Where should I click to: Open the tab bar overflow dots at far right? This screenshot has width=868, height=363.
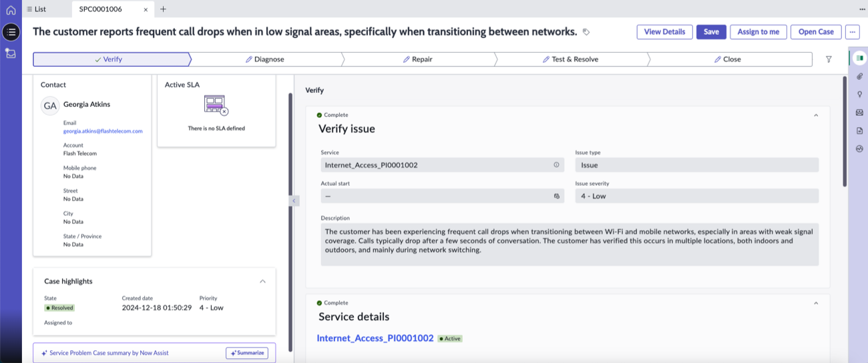pyautogui.click(x=862, y=9)
